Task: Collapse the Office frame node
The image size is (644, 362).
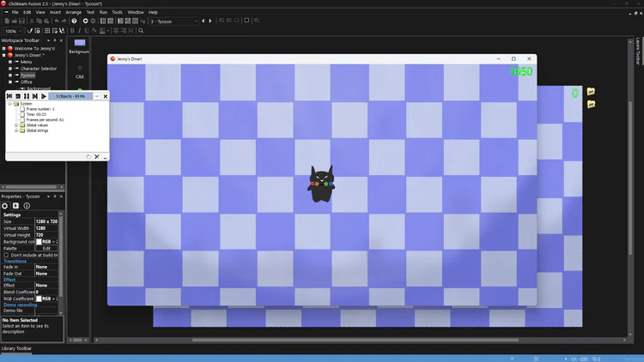Action: [10, 82]
